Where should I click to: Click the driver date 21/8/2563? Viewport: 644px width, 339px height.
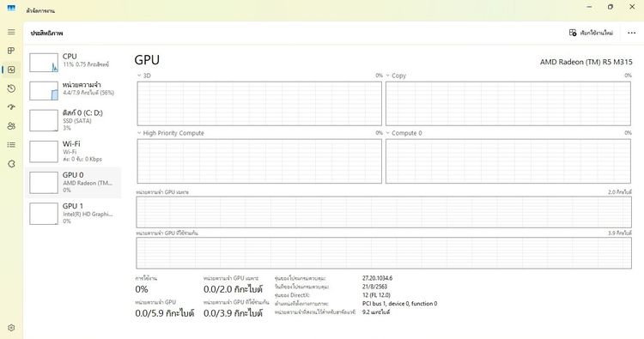[374, 287]
